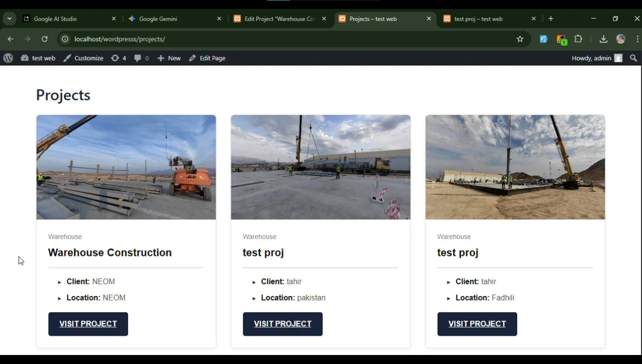Screen dimensions: 642x364
Task: Click Edit Page in admin bar
Action: [x=207, y=58]
